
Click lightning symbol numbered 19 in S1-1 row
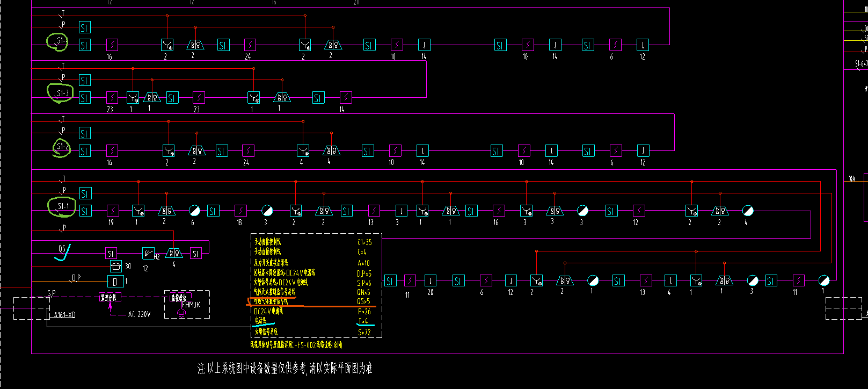tap(113, 211)
